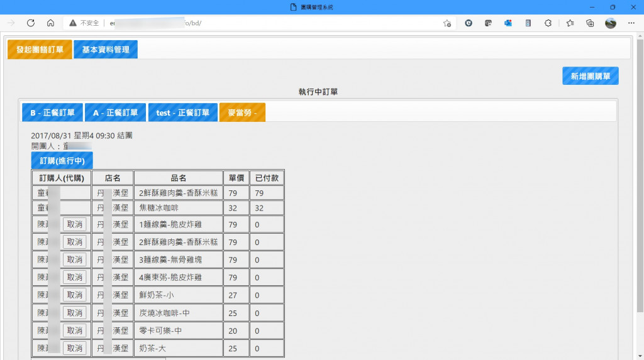Screen dimensions: 644x360
Task: Open the not-secure warning indicator
Action: (84, 23)
